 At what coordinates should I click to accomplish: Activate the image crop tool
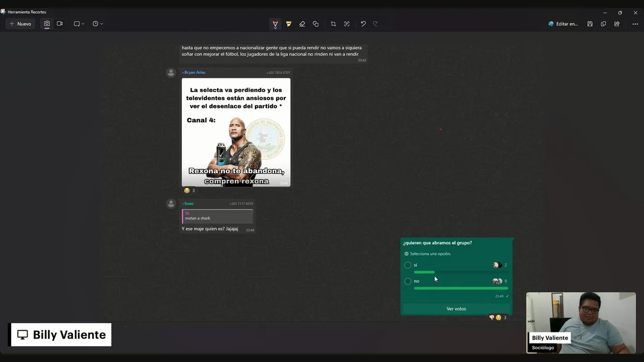(x=333, y=24)
